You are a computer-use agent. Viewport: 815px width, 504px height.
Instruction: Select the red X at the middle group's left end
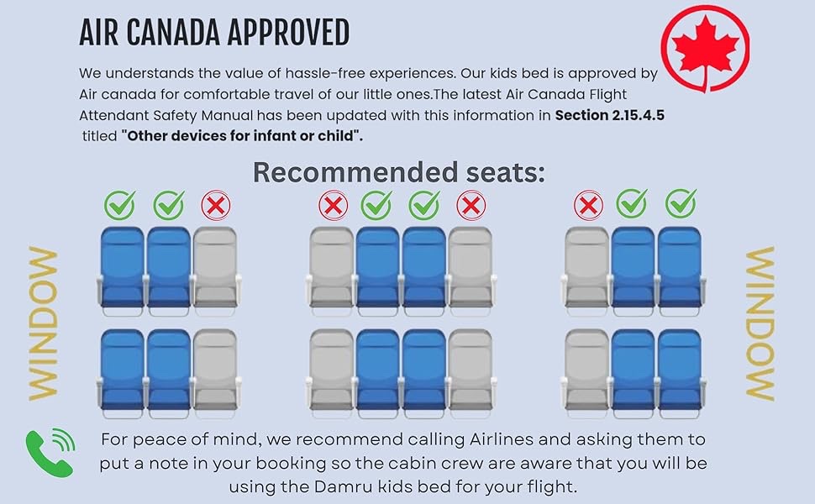[334, 205]
